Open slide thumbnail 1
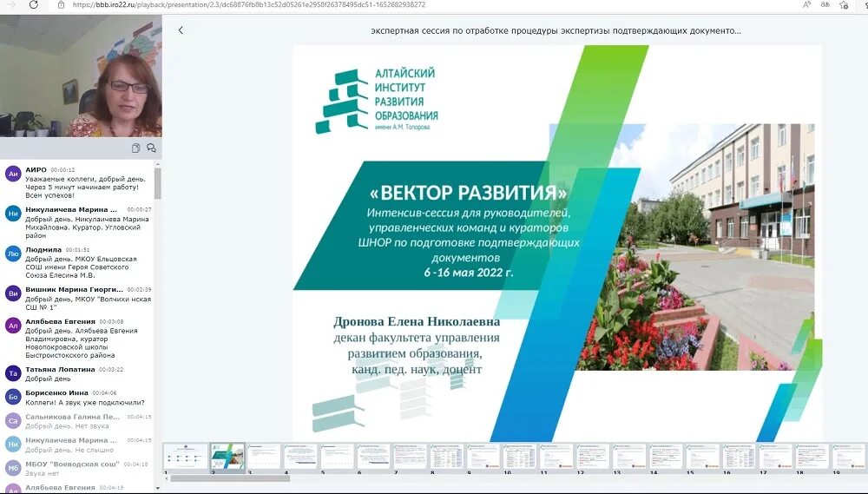The width and height of the screenshot is (868, 494). point(186,458)
